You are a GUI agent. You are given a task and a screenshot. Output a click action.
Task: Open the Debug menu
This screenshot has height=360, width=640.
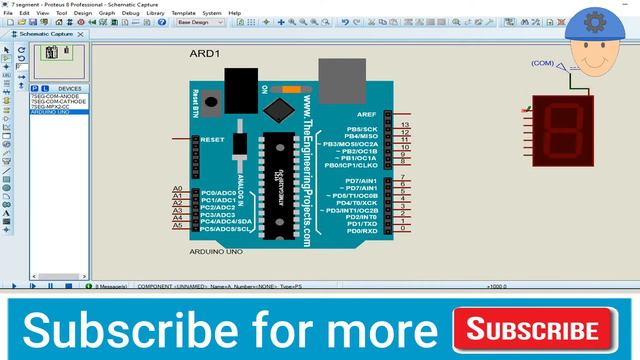click(x=130, y=13)
